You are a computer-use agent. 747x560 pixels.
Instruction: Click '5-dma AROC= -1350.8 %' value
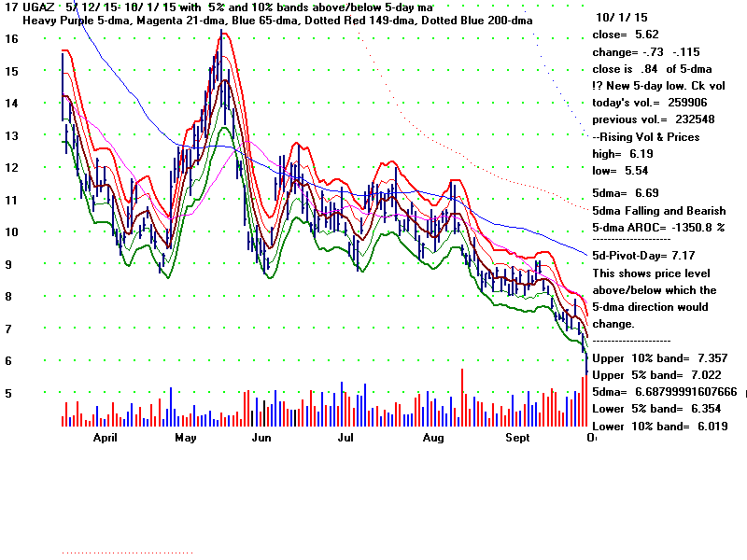pos(658,228)
